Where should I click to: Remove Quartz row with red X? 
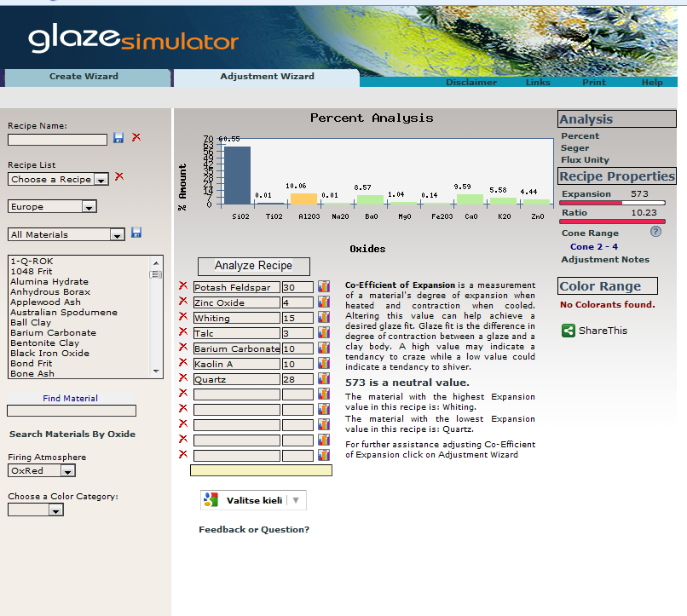pos(183,377)
